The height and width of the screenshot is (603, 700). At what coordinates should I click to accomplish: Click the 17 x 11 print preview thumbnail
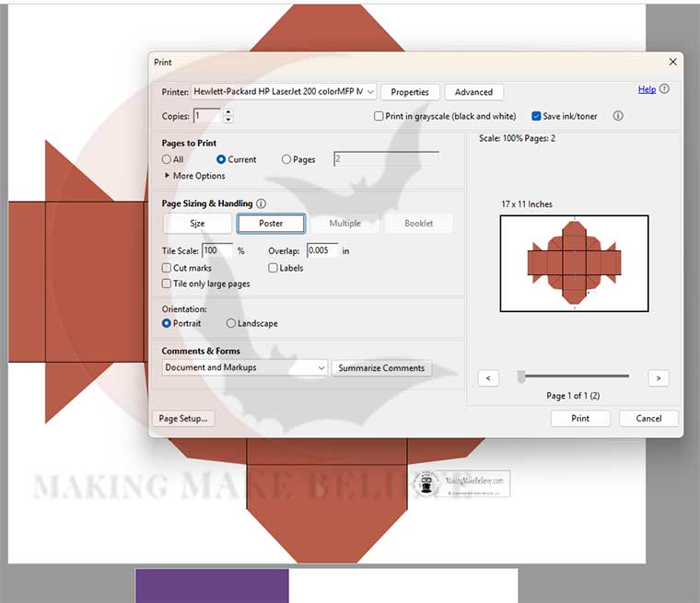tap(574, 263)
